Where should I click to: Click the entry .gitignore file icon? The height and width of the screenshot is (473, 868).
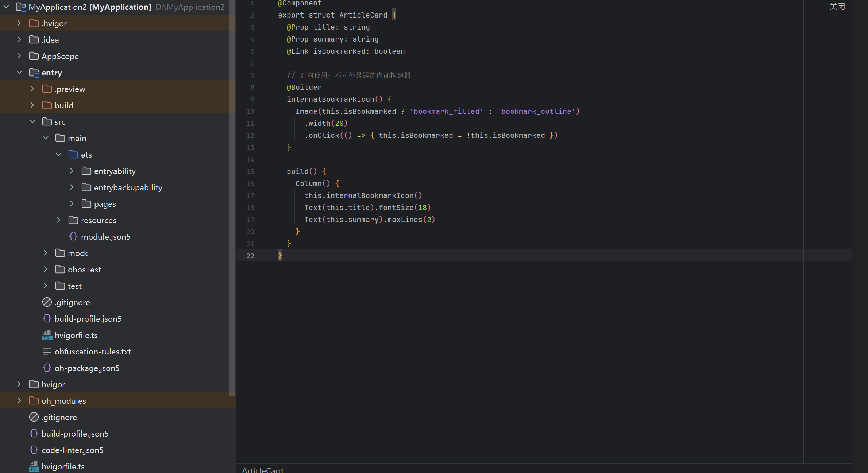47,302
